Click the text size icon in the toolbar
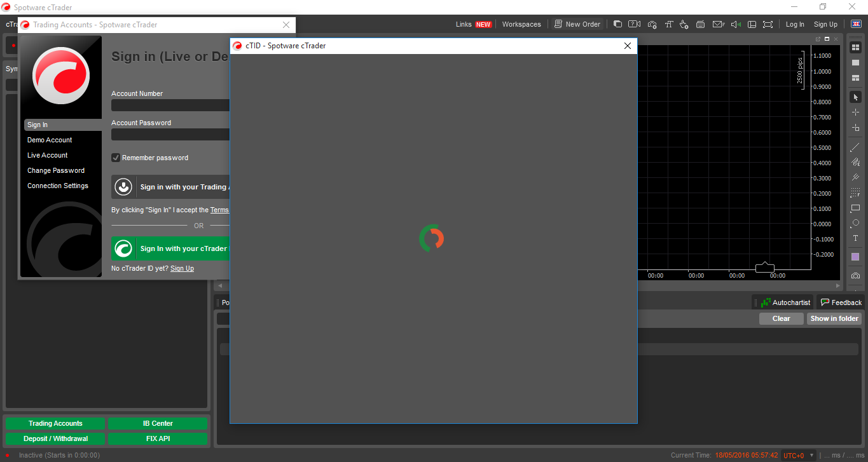This screenshot has width=868, height=462. (x=668, y=24)
